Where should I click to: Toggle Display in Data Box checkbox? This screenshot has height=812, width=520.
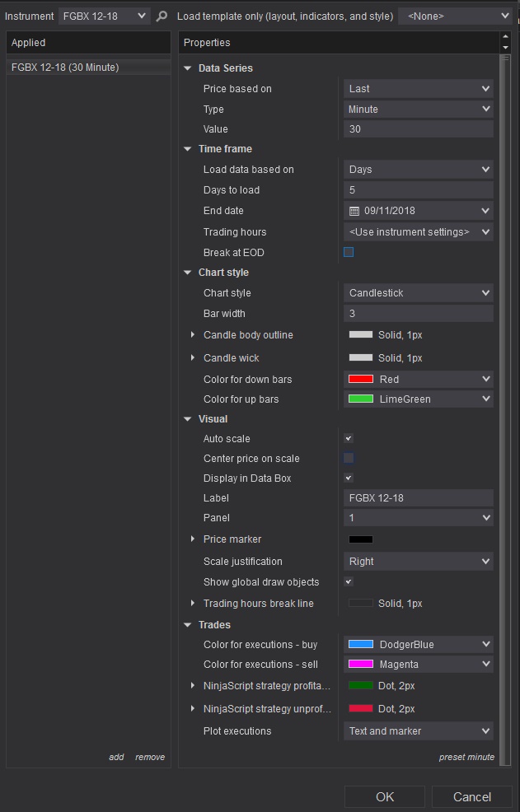[349, 478]
